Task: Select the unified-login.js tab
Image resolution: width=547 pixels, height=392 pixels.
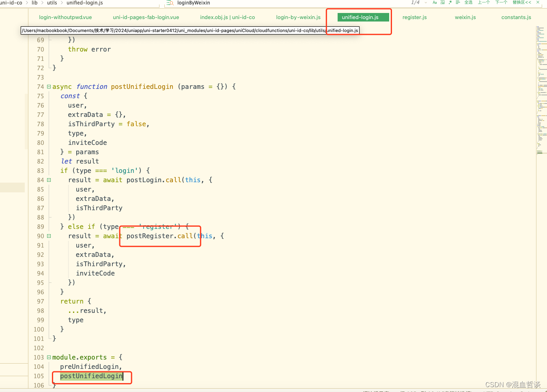Action: coord(363,17)
